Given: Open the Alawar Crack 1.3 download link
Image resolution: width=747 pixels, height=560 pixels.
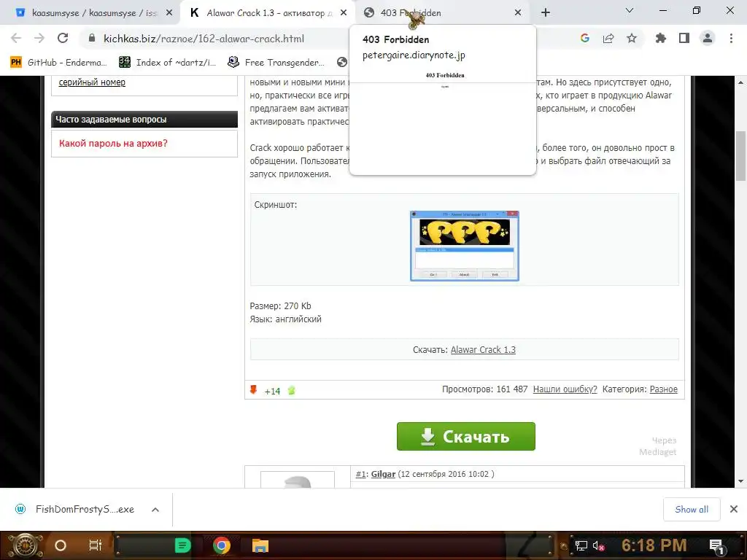Looking at the screenshot, I should tap(483, 349).
